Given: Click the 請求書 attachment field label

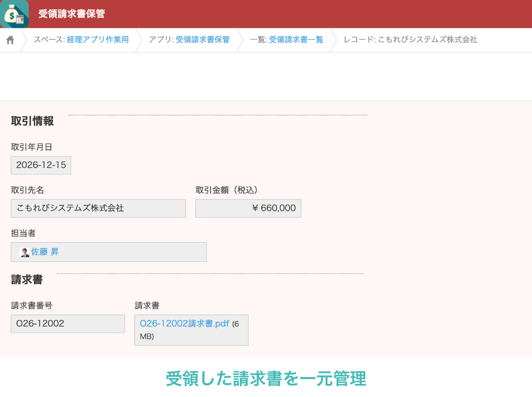Looking at the screenshot, I should pyautogui.click(x=147, y=306).
